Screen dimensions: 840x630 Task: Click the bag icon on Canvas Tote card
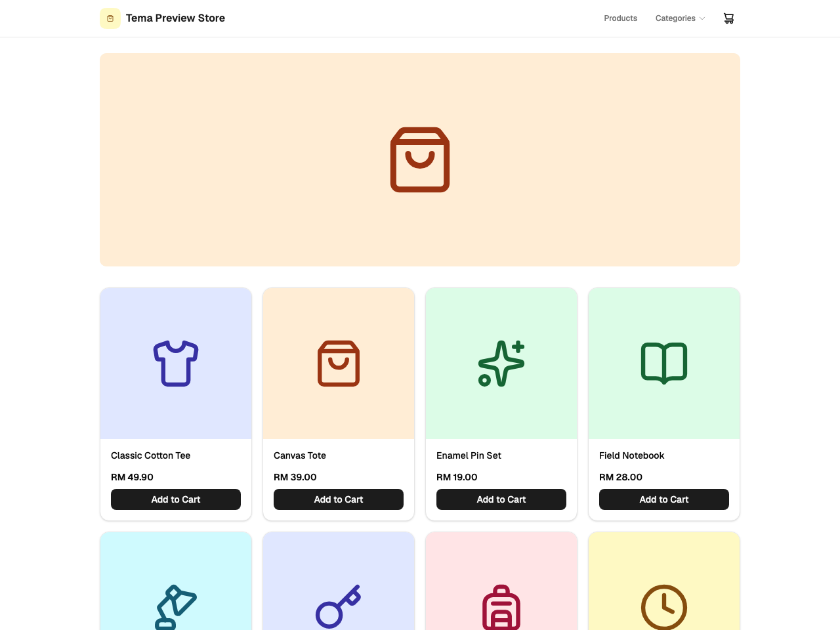(339, 364)
